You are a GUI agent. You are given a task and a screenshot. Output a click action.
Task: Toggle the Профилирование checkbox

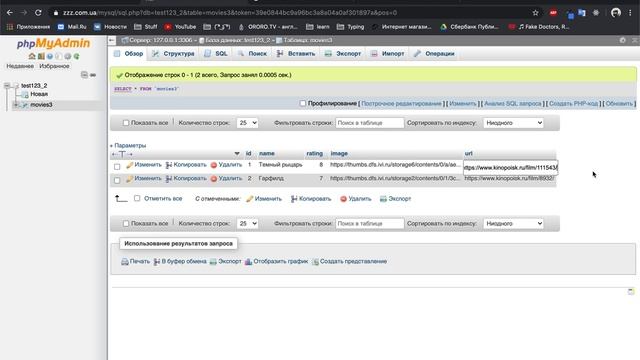(303, 103)
